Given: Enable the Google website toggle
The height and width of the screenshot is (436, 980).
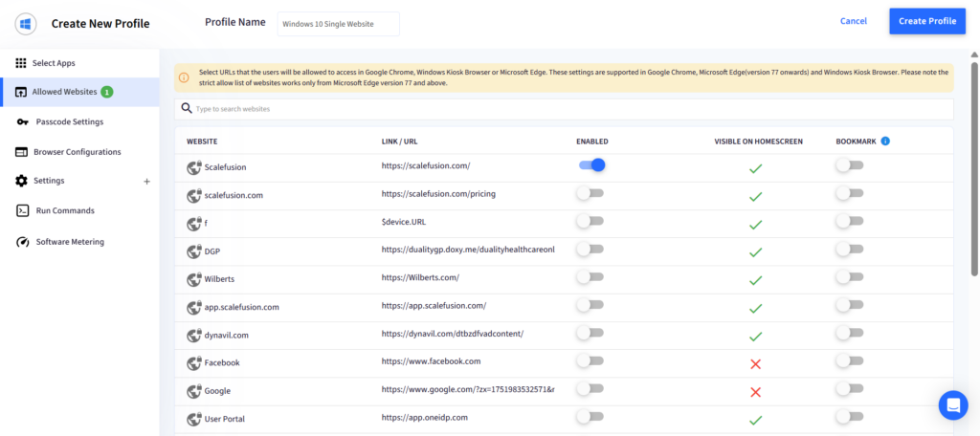Looking at the screenshot, I should coord(590,388).
